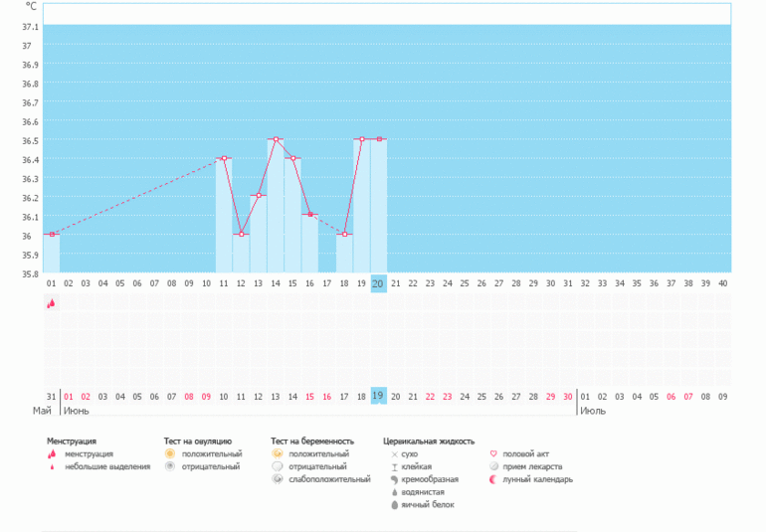Select the small discharge icon in the legend
This screenshot has height=532, width=766.
pyautogui.click(x=51, y=466)
